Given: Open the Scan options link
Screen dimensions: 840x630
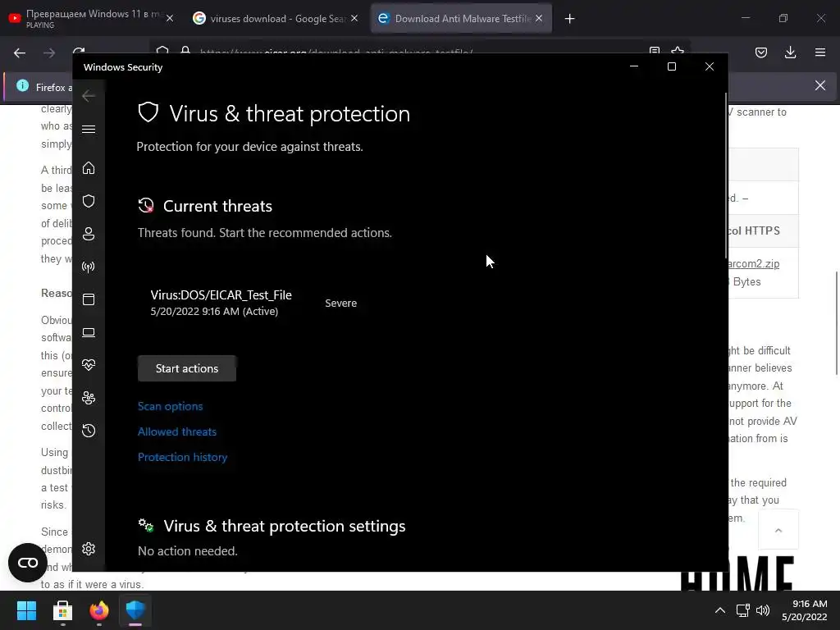Looking at the screenshot, I should pyautogui.click(x=171, y=406).
